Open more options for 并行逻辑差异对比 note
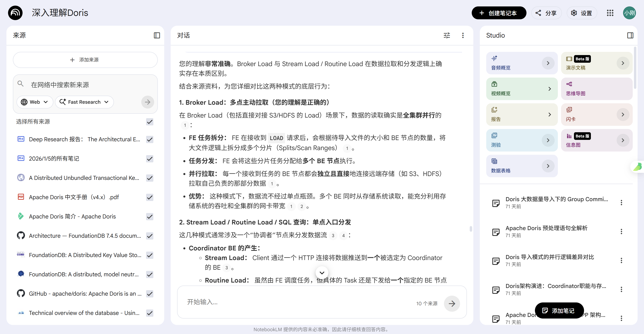 pos(621,261)
